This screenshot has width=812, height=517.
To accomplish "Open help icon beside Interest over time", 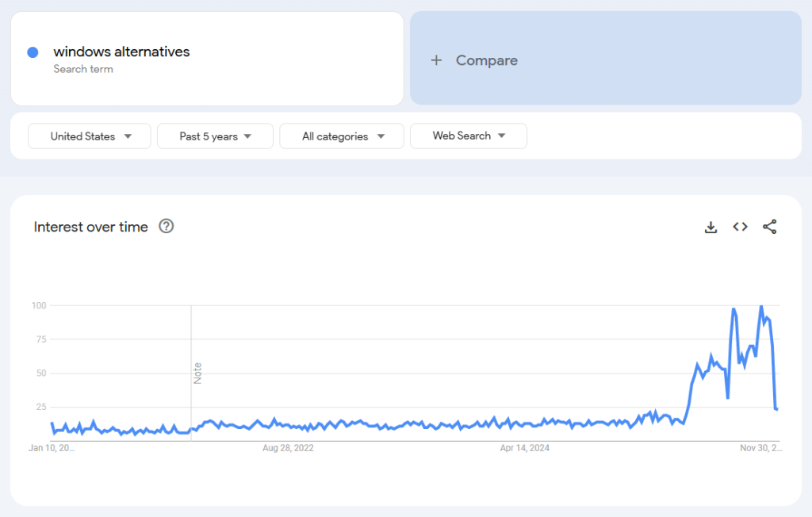I will [166, 227].
